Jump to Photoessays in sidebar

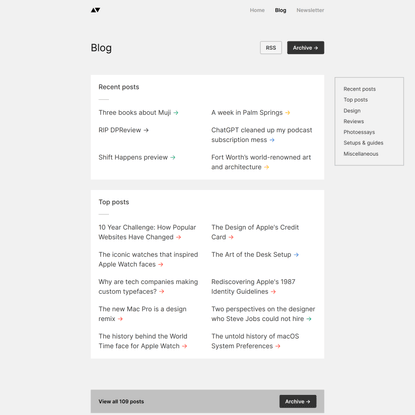coord(359,132)
